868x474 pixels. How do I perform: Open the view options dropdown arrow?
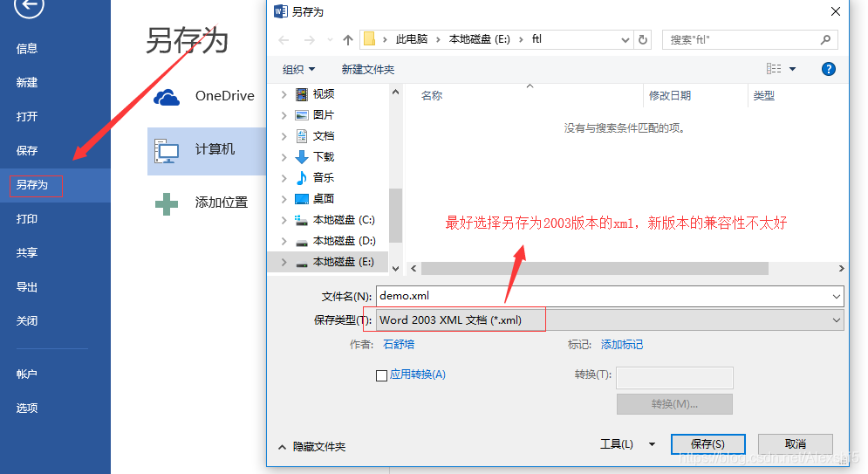pyautogui.click(x=792, y=69)
